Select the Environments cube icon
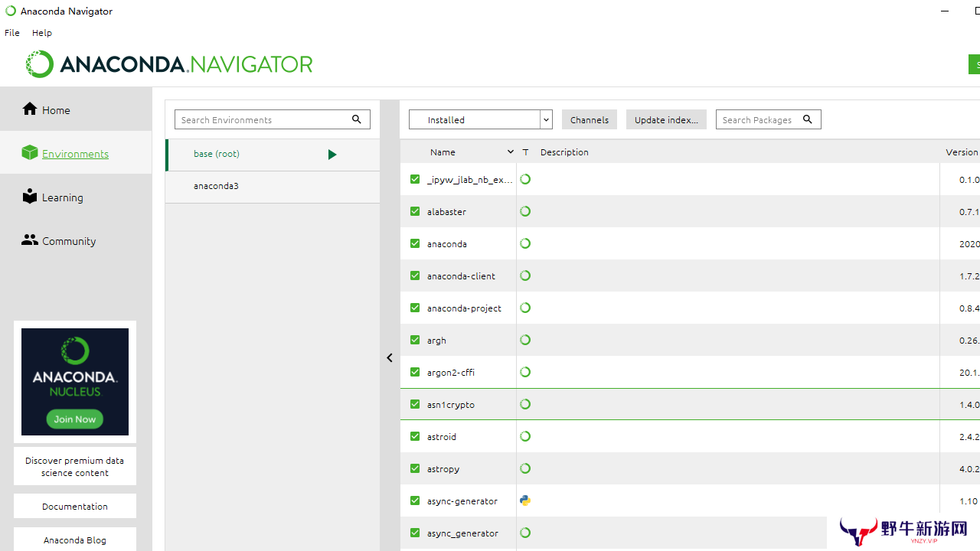 click(x=30, y=152)
